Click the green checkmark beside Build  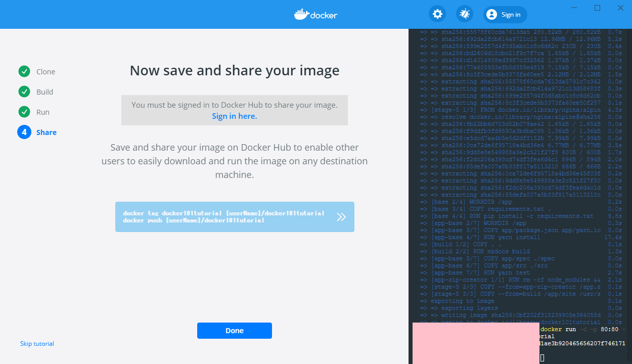[x=24, y=92]
